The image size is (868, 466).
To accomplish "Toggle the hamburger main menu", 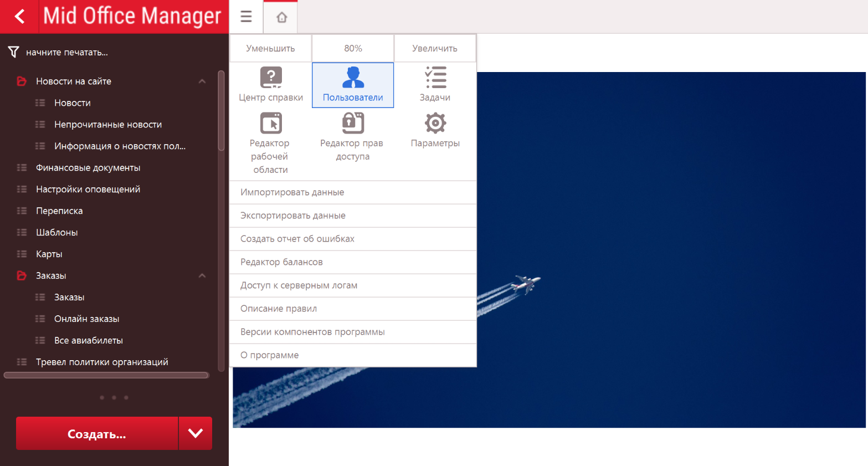I will [246, 17].
